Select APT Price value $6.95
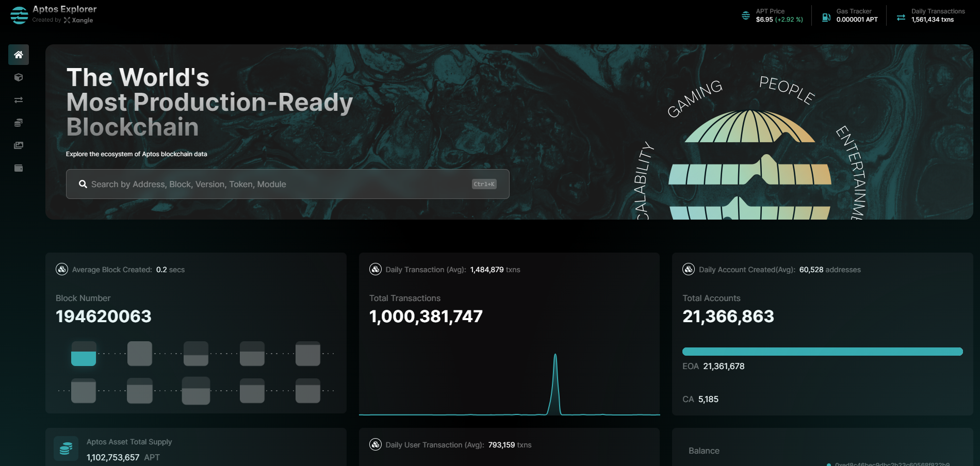Screen dimensions: 980x466 pyautogui.click(x=764, y=20)
